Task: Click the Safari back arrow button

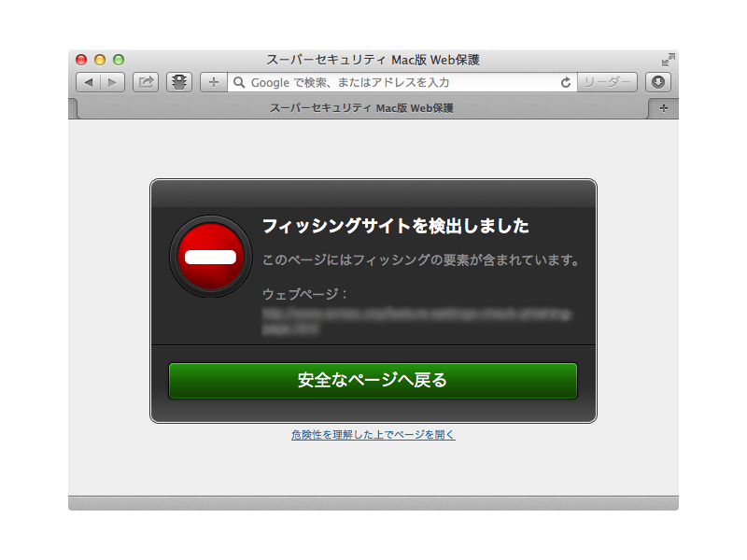Action: [89, 83]
